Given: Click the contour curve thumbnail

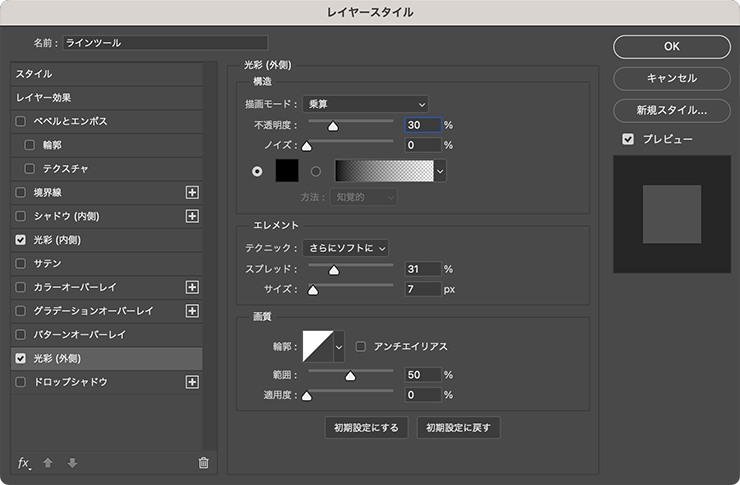Looking at the screenshot, I should (318, 347).
